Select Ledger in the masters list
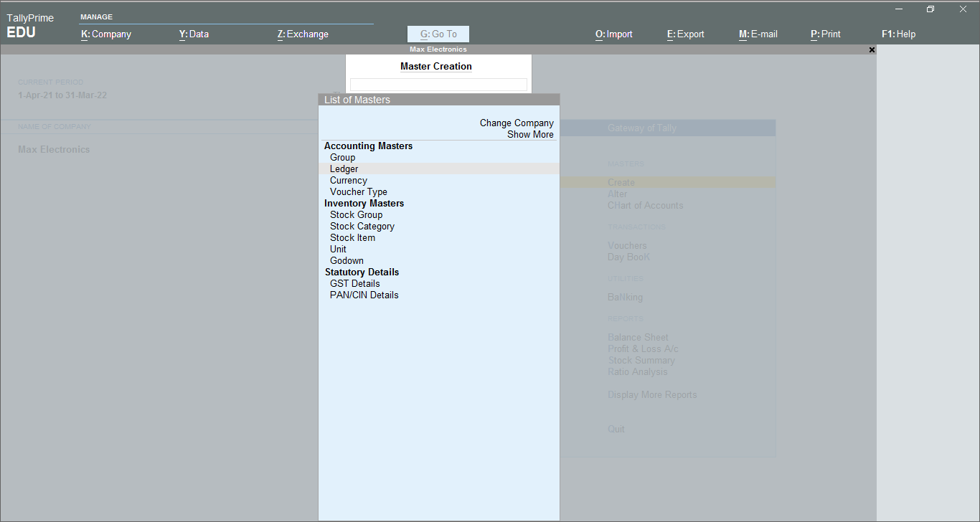The width and height of the screenshot is (980, 522). [438, 169]
